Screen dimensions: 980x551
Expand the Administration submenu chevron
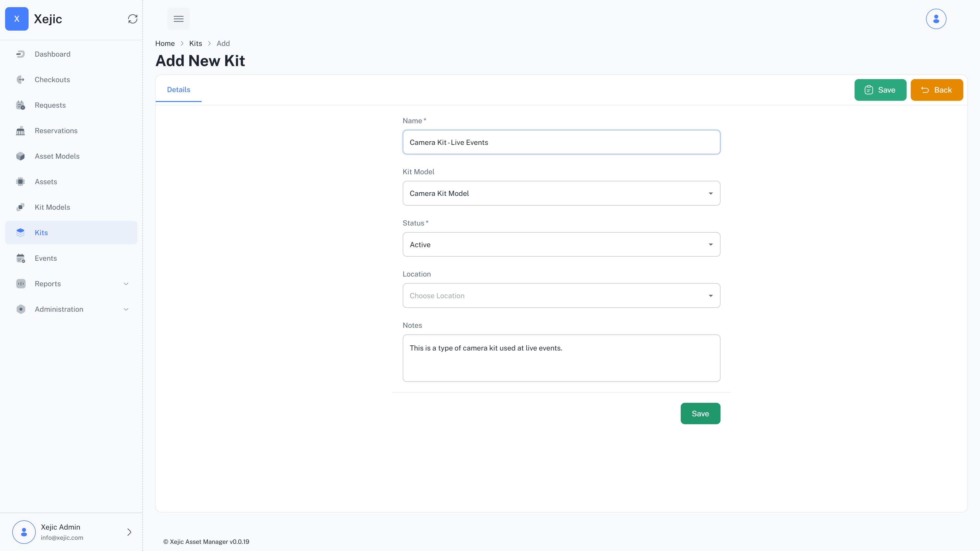(x=126, y=309)
